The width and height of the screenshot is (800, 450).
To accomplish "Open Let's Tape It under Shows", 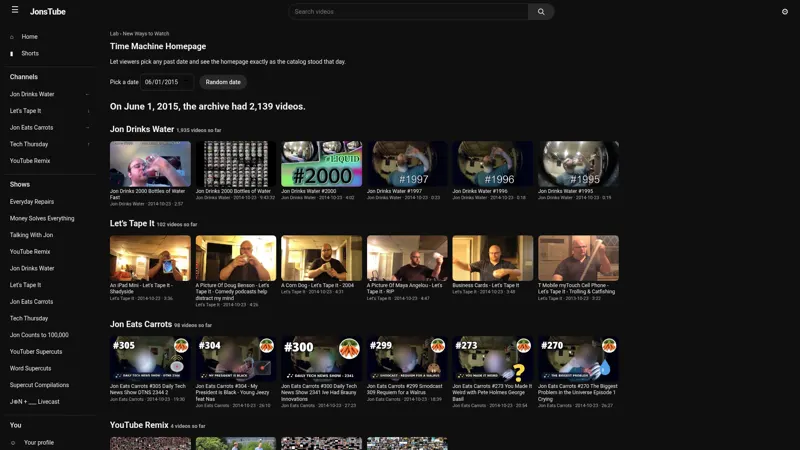I will tap(26, 285).
